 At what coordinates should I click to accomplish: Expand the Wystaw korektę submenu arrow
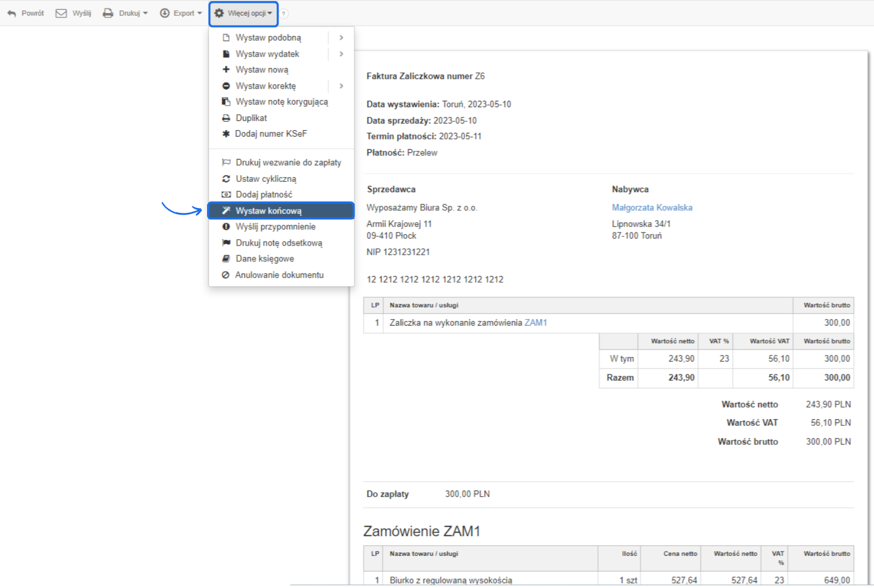coord(341,86)
